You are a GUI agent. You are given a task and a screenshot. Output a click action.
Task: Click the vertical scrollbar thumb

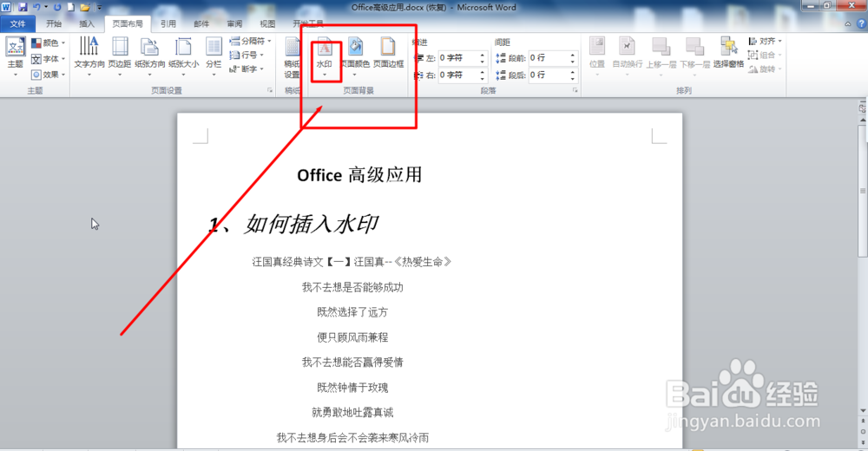tap(863, 191)
